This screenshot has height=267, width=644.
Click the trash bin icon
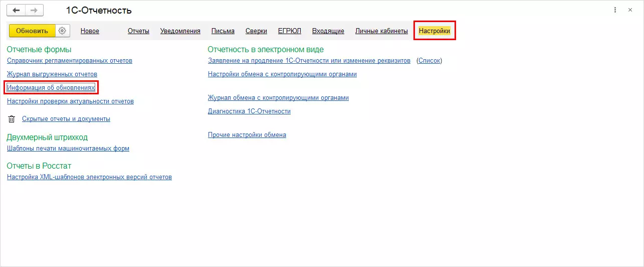point(12,119)
